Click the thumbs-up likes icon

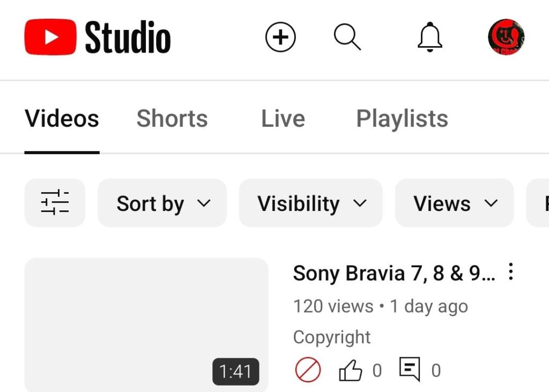351,371
